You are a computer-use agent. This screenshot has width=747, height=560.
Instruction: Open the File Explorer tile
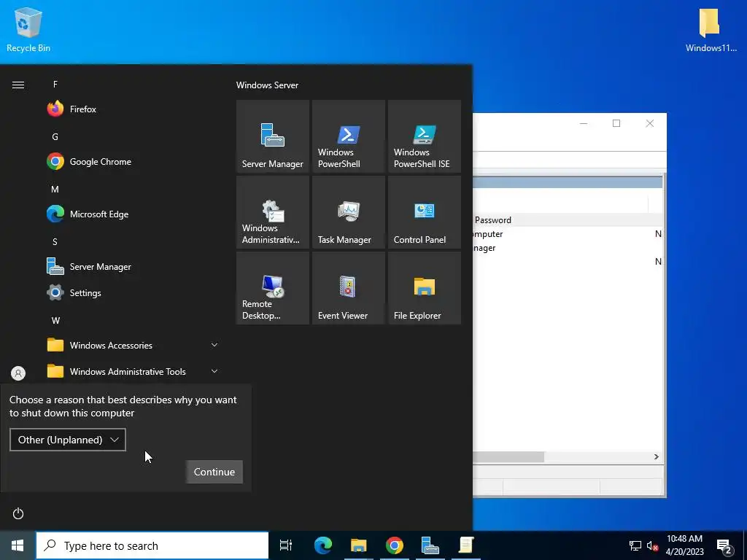pos(424,287)
